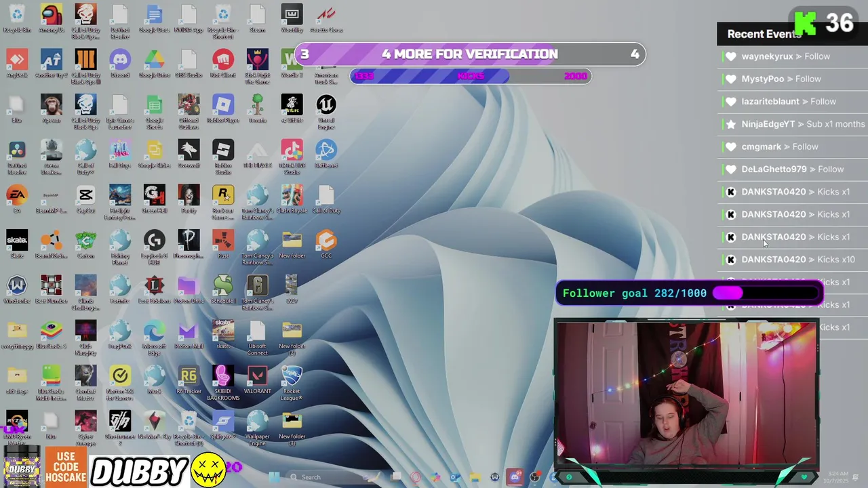
Task: Launch the Lost Eidolons shortcut
Action: [x=154, y=289]
